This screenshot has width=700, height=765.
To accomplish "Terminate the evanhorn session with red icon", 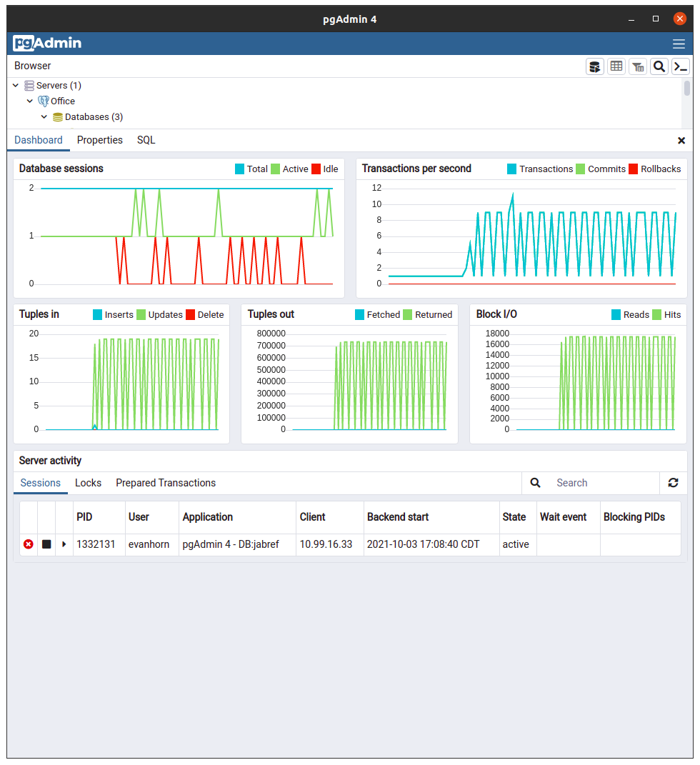I will tap(28, 544).
